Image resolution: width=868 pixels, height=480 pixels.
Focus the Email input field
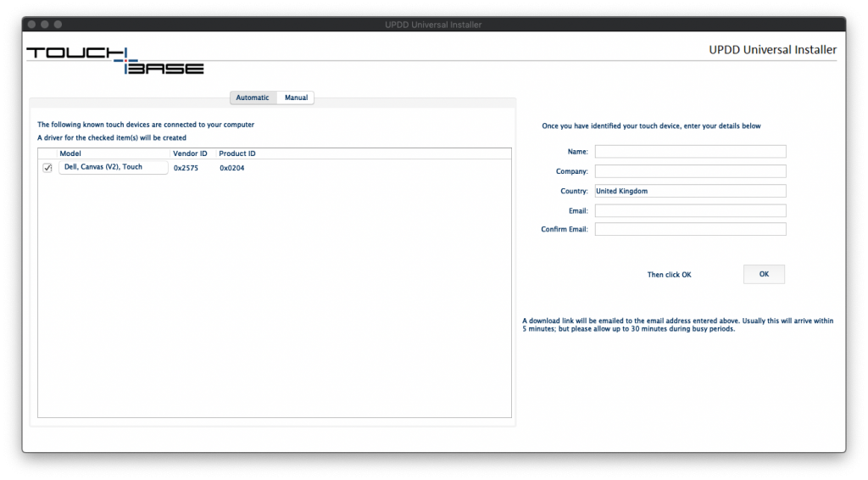[690, 211]
